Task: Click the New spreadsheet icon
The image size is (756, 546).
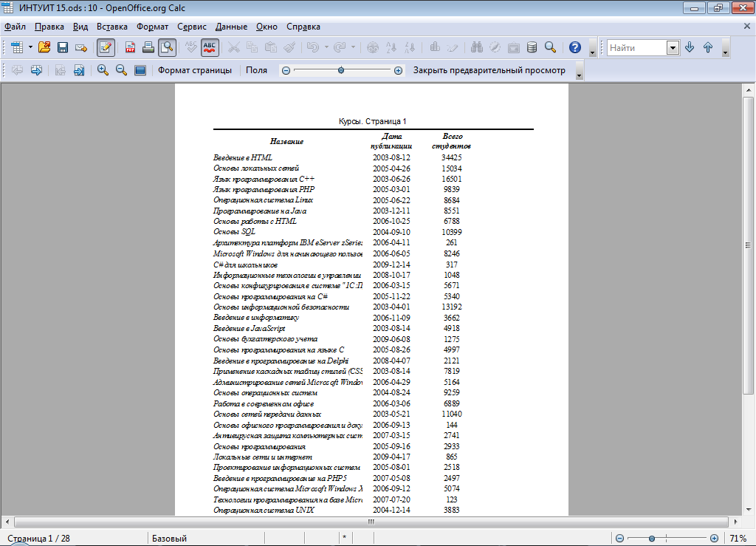Action: [17, 47]
